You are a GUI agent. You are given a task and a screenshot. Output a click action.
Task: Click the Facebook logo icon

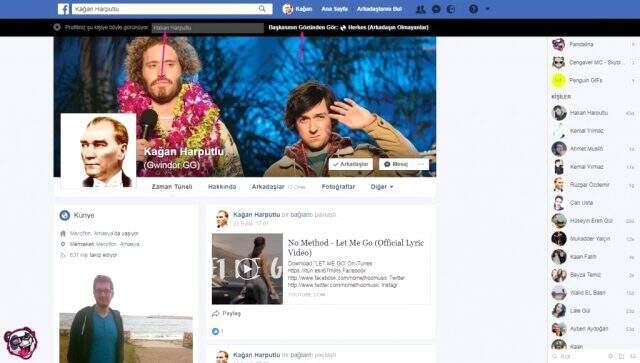63,9
